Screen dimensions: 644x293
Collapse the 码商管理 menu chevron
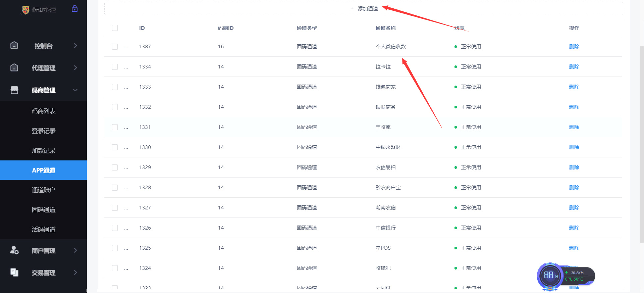click(x=75, y=90)
